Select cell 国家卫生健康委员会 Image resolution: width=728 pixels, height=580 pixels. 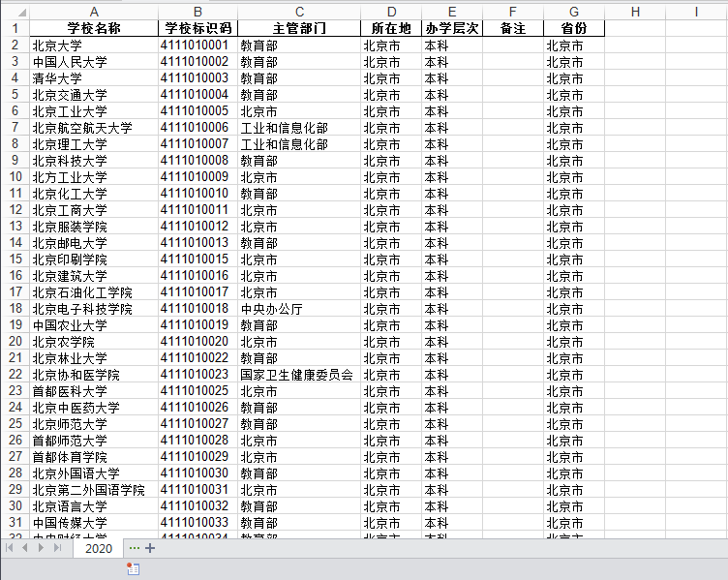click(x=299, y=375)
